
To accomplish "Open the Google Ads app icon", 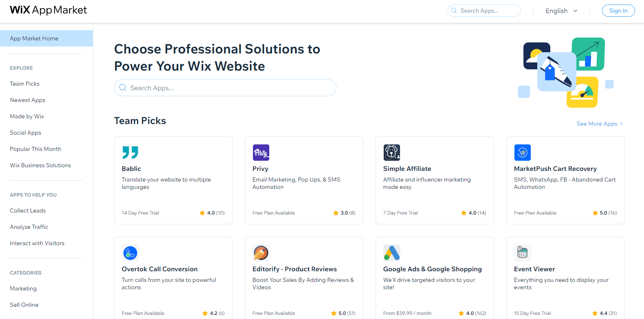I will [x=392, y=253].
